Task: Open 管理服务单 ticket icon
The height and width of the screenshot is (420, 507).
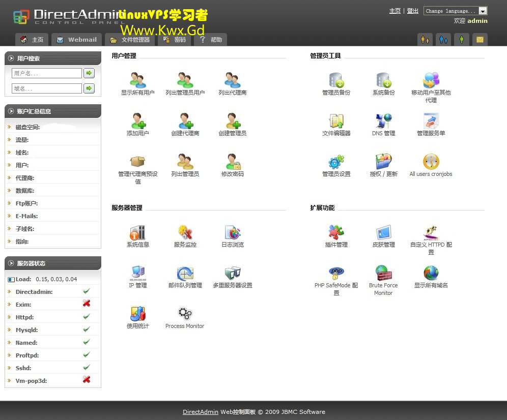Action: click(431, 121)
